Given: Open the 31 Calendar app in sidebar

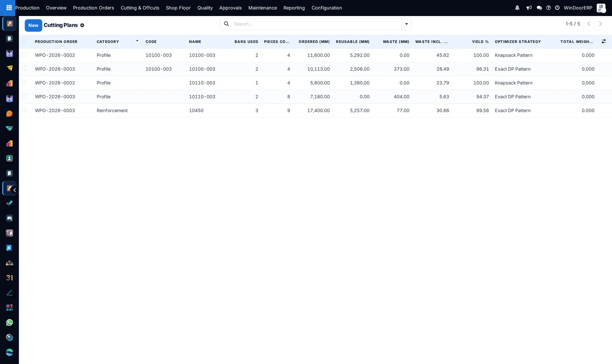Looking at the screenshot, I should [10, 278].
